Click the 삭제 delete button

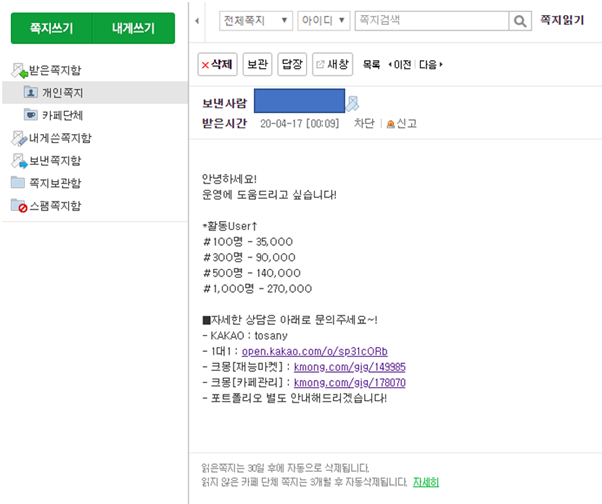(x=217, y=64)
